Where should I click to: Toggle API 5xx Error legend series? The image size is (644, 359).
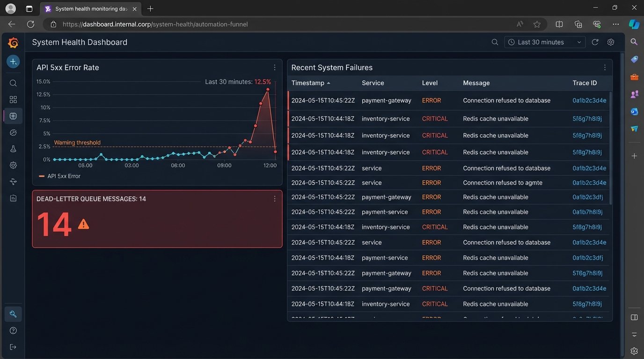[x=64, y=176]
